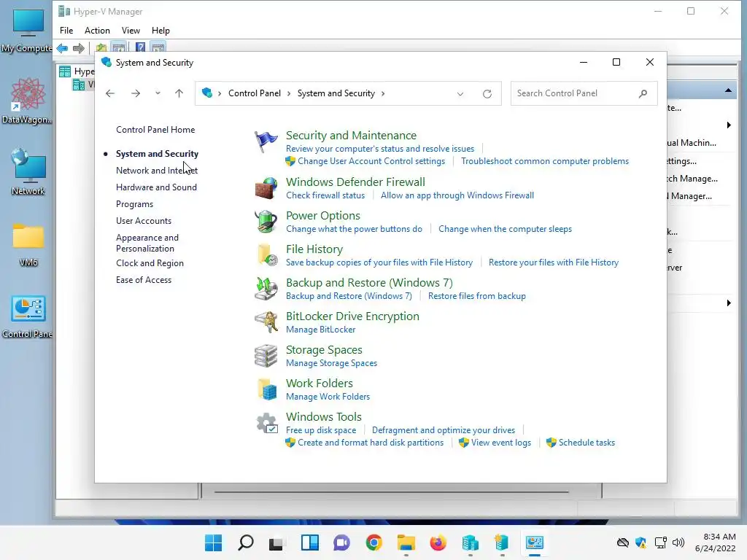Click Hyper-V Manager toolbar help icon
The width and height of the screenshot is (747, 560).
[140, 47]
